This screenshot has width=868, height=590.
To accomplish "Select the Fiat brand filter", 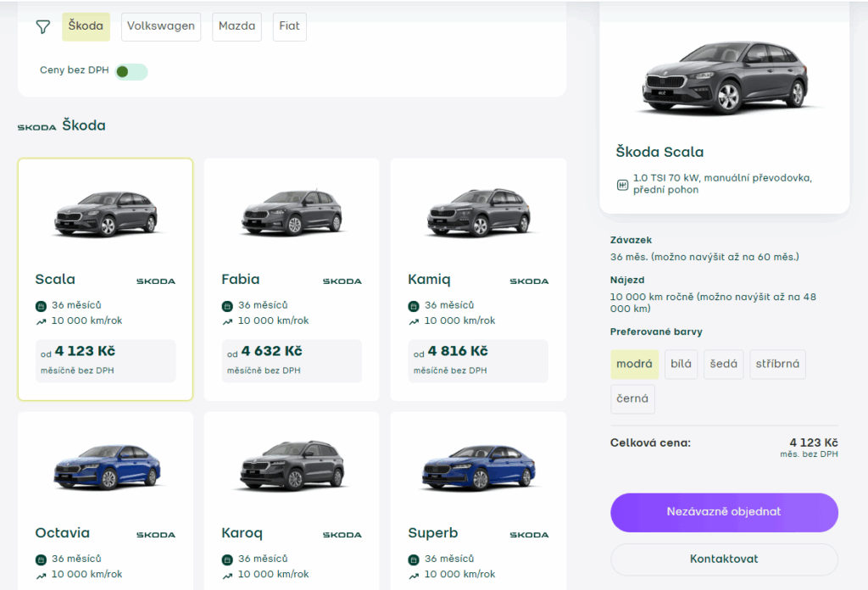I will point(289,26).
